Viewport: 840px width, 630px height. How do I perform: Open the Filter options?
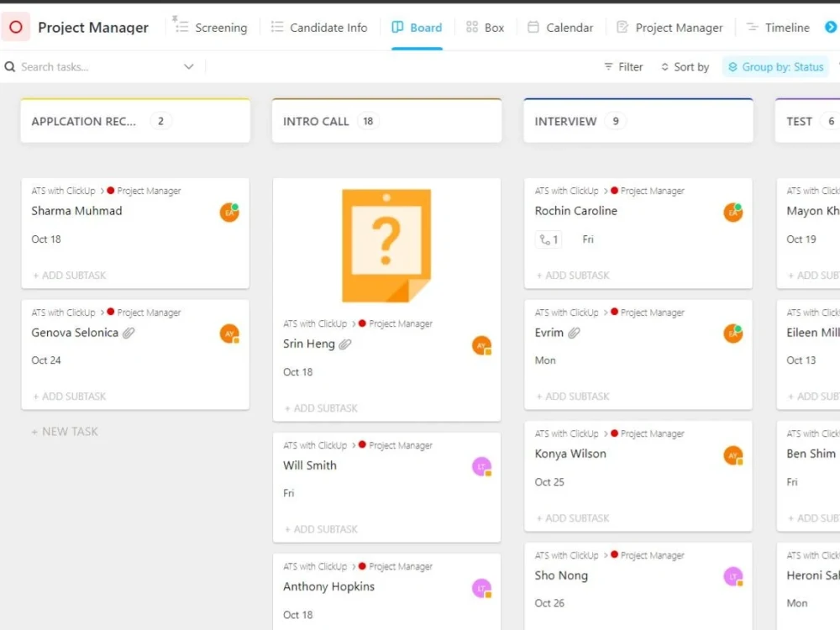coord(623,66)
